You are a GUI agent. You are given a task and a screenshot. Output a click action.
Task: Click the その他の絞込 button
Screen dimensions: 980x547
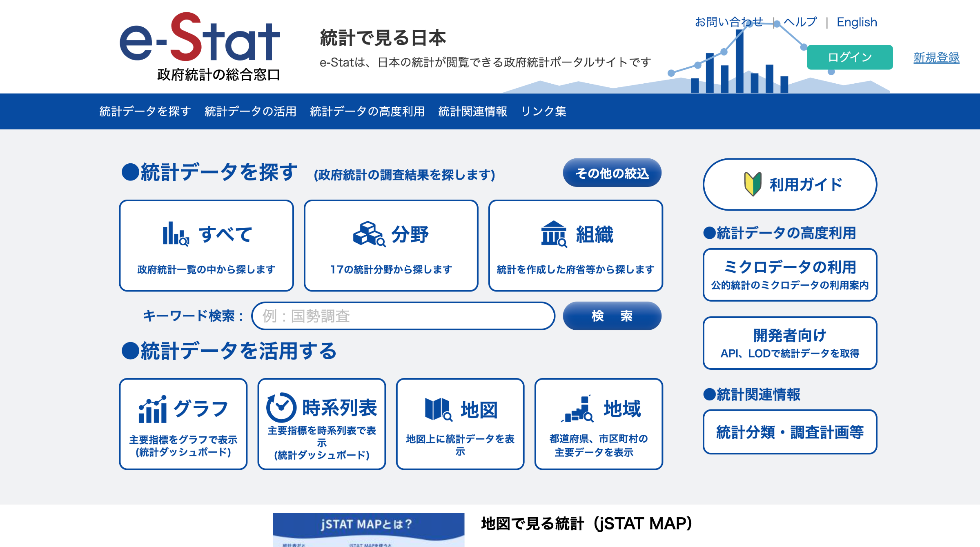coord(612,173)
